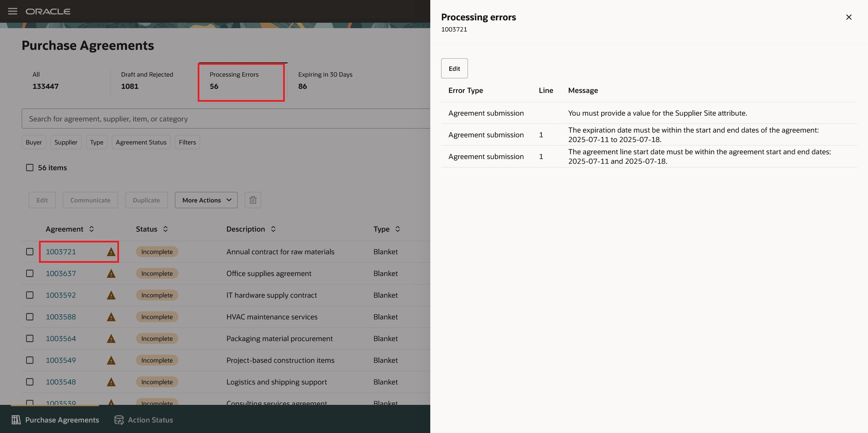Click the delete trash can icon
This screenshot has width=868, height=433.
(x=253, y=200)
